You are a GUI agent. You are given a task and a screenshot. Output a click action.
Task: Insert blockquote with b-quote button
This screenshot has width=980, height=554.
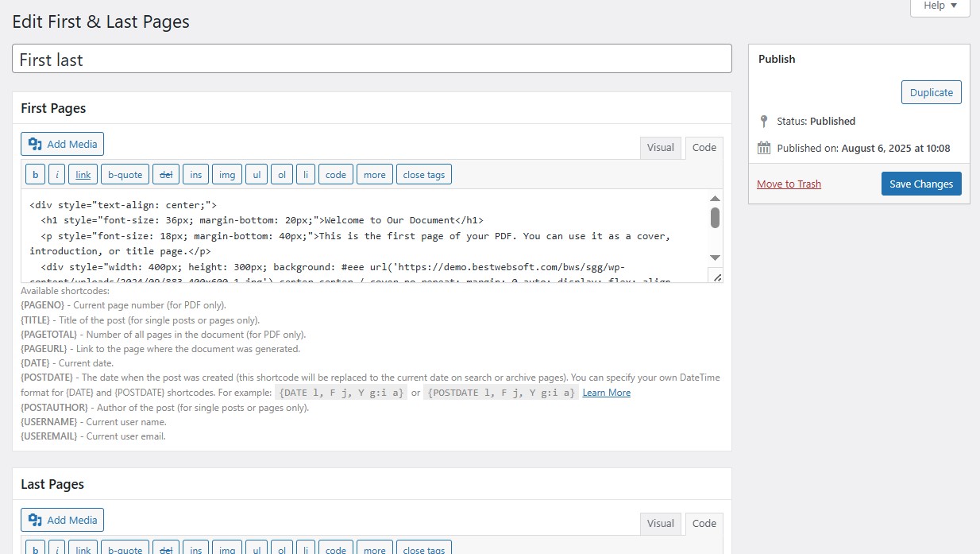pyautogui.click(x=125, y=174)
